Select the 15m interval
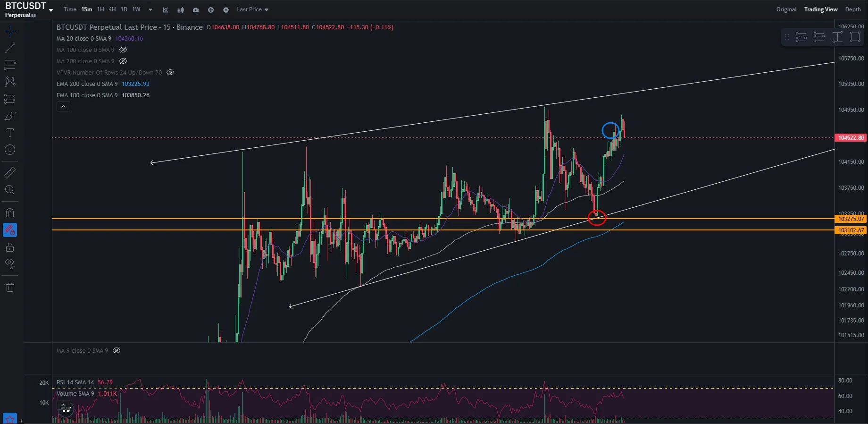 click(x=87, y=9)
